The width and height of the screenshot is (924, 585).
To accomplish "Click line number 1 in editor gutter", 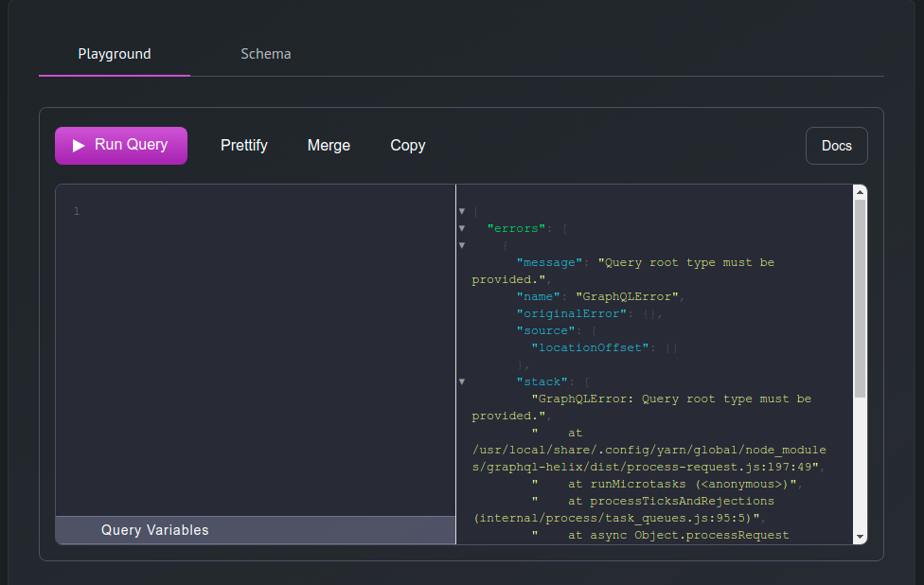I will coord(77,211).
